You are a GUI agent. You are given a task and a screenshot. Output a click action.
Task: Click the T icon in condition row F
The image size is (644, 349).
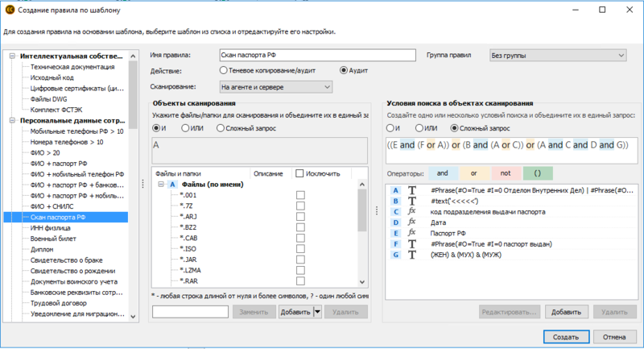pos(412,243)
